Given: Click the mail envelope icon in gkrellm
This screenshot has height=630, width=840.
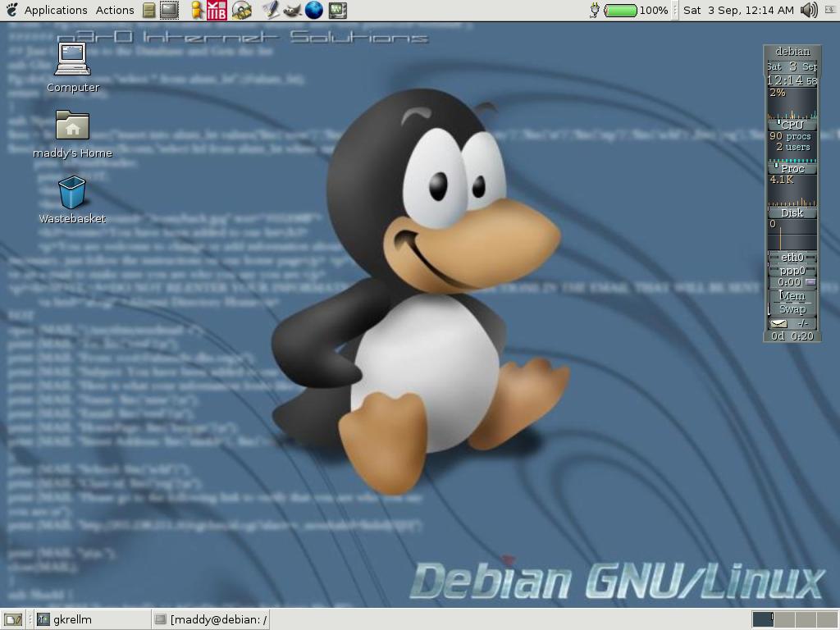Looking at the screenshot, I should pos(778,323).
